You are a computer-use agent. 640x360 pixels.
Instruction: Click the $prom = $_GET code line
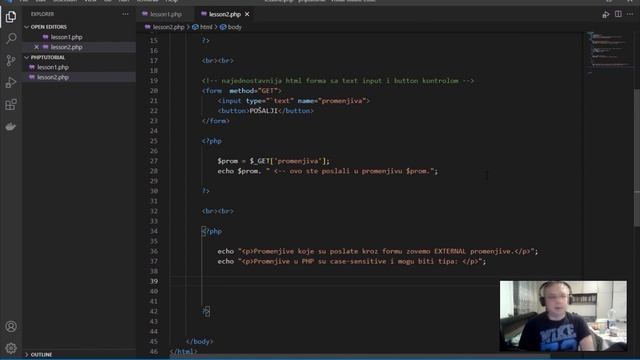pos(273,161)
